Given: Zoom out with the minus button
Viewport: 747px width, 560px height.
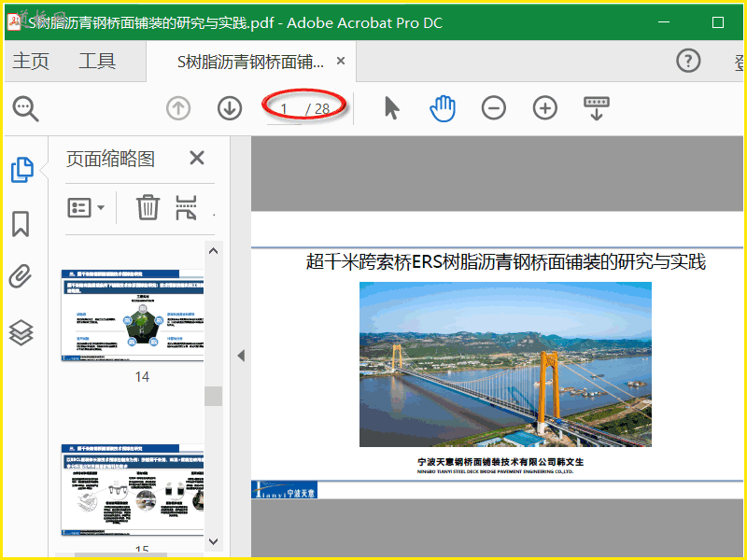Looking at the screenshot, I should [x=494, y=108].
